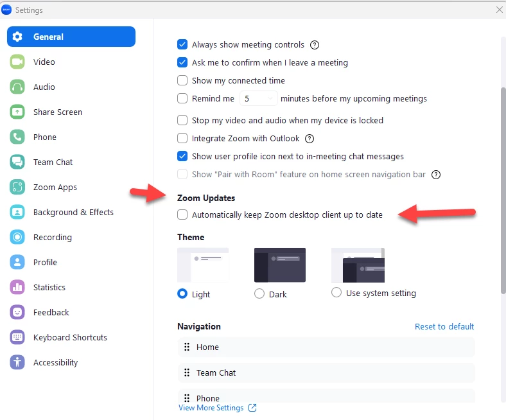506x420 pixels.
Task: Close the Settings window
Action: 499,10
